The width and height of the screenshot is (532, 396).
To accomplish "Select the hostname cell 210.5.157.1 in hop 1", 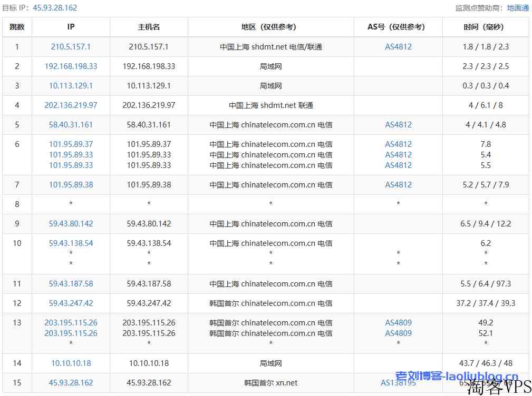I will pyautogui.click(x=149, y=47).
